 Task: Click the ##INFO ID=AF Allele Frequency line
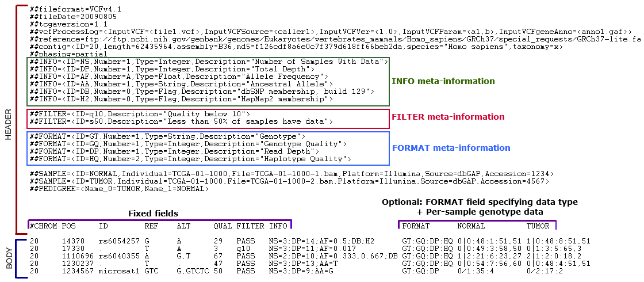pos(179,76)
